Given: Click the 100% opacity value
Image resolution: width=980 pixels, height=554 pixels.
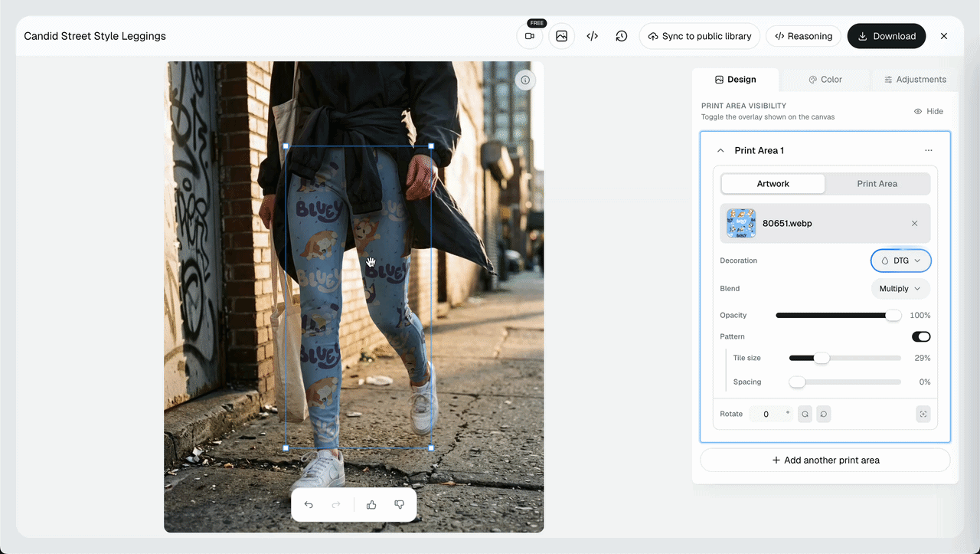Looking at the screenshot, I should pos(920,316).
